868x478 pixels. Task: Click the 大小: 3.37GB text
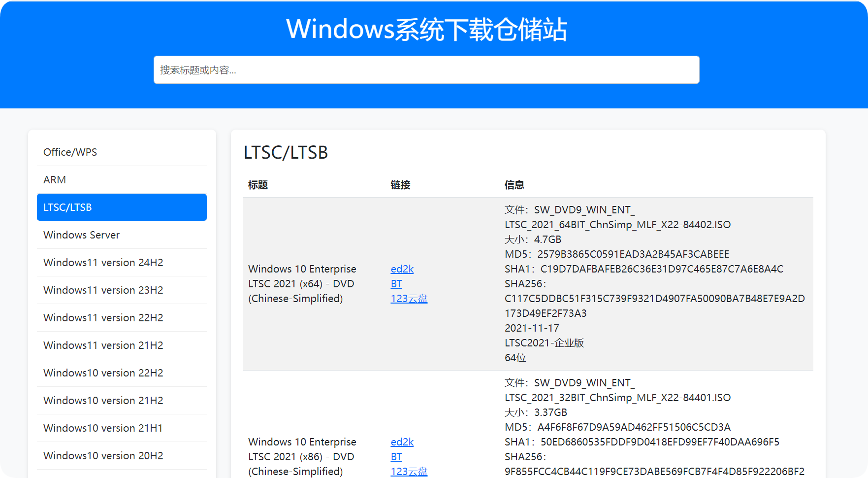click(x=536, y=412)
